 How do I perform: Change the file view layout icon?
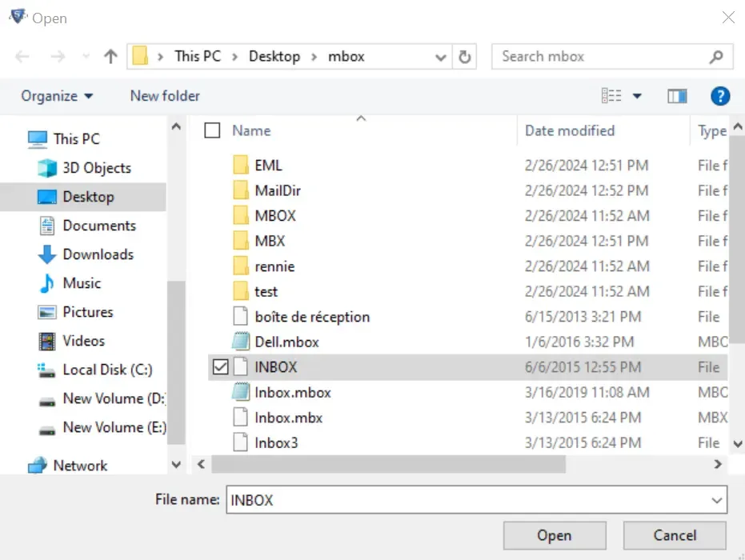click(612, 95)
